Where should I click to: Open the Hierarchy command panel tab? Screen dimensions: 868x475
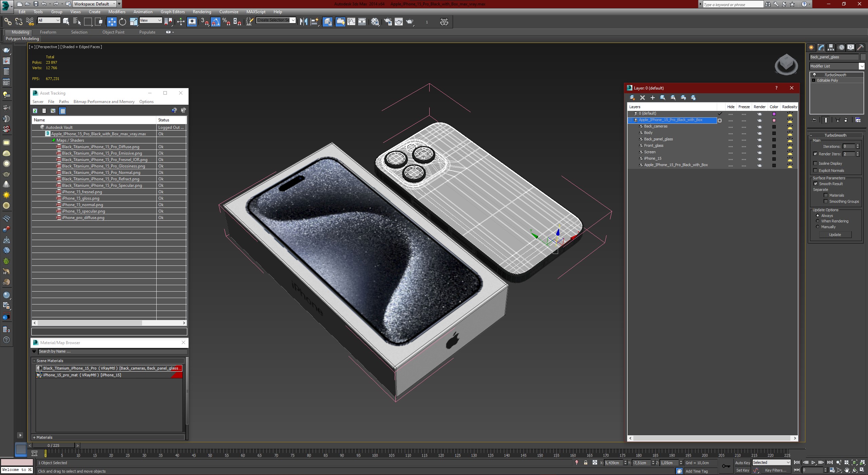[831, 47]
